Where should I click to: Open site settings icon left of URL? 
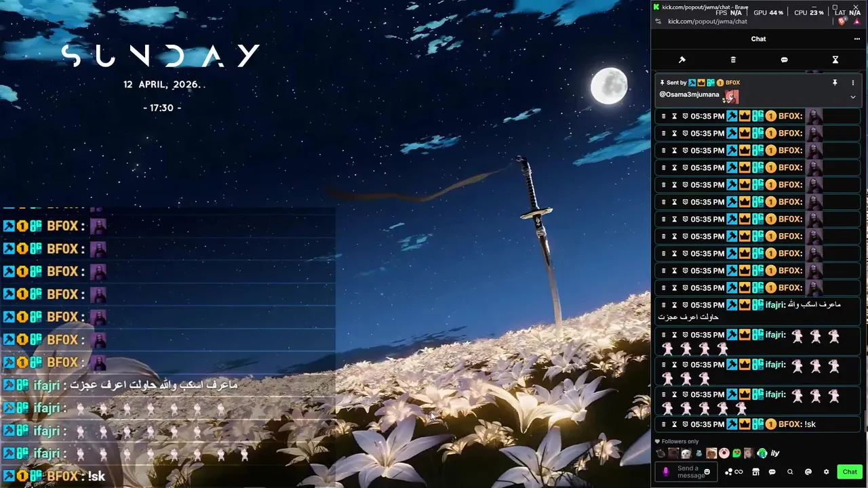(x=658, y=22)
